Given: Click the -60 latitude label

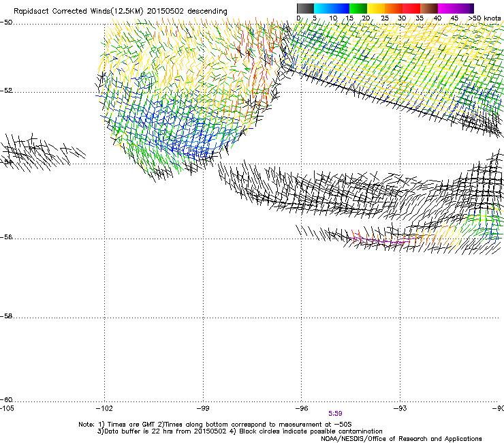Looking at the screenshot, I should [x=6, y=400].
